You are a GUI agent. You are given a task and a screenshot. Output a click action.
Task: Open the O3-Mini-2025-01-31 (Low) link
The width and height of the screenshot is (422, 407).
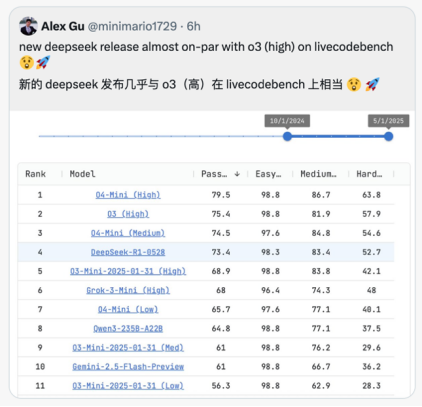(x=128, y=386)
